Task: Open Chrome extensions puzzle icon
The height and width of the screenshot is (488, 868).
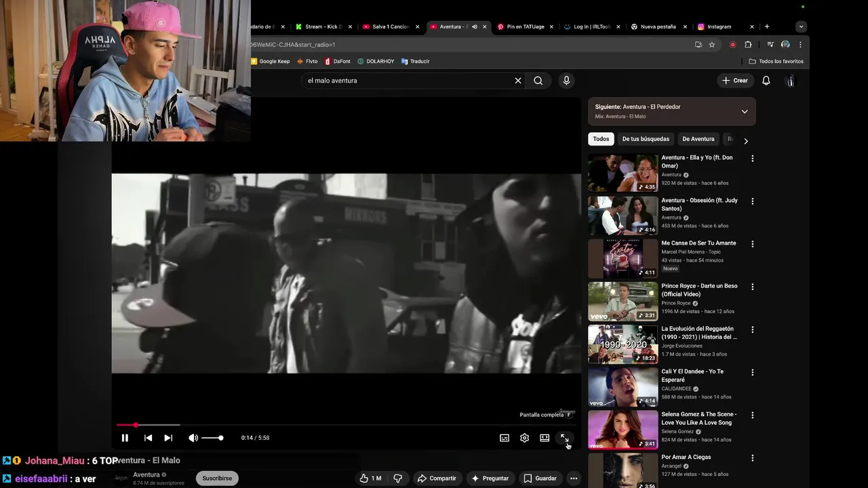Action: click(x=748, y=45)
